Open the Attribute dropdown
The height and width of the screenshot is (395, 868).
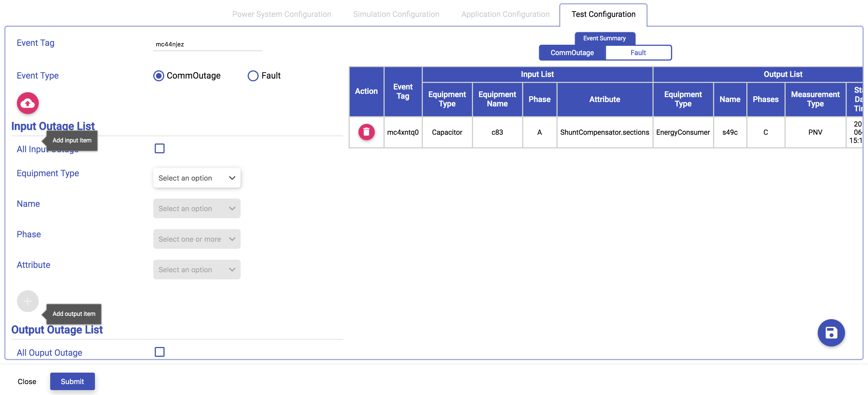click(x=197, y=270)
